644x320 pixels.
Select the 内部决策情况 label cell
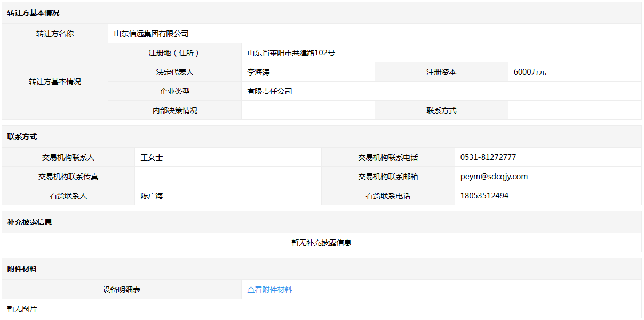174,110
